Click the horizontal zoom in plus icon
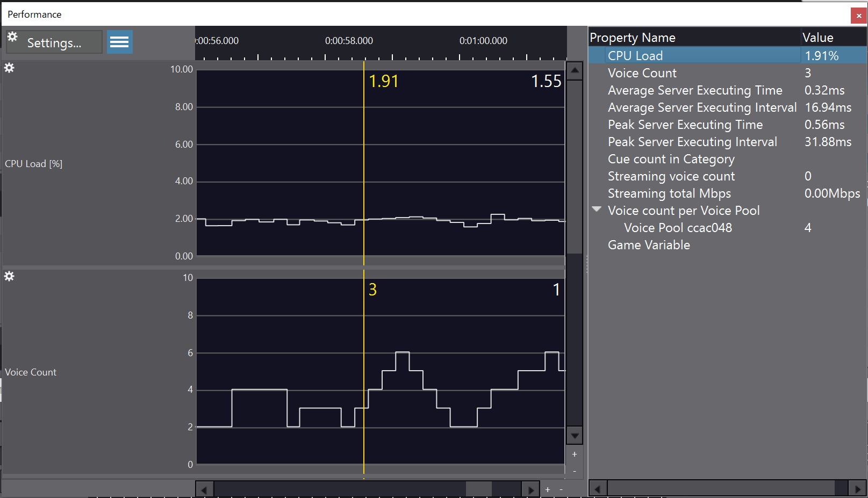 point(548,489)
